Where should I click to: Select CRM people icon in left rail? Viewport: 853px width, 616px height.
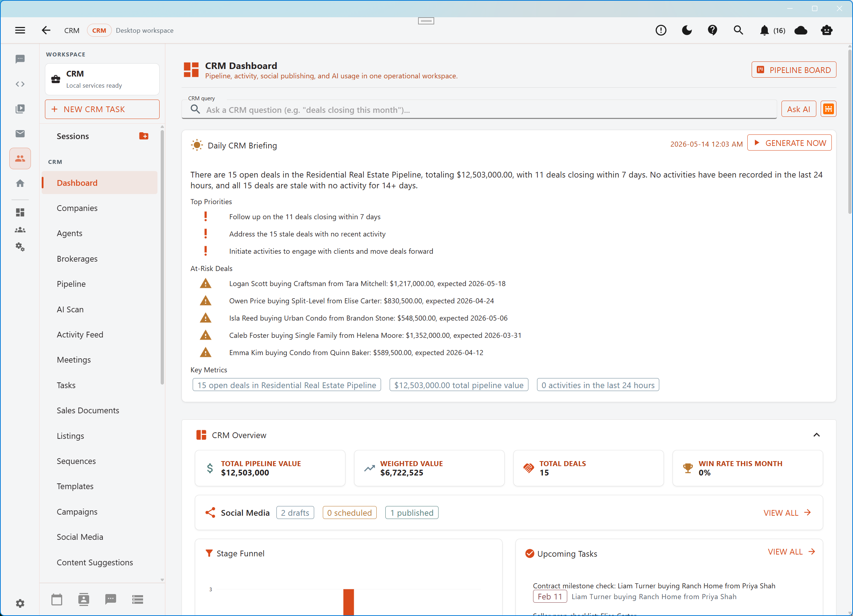click(x=20, y=158)
